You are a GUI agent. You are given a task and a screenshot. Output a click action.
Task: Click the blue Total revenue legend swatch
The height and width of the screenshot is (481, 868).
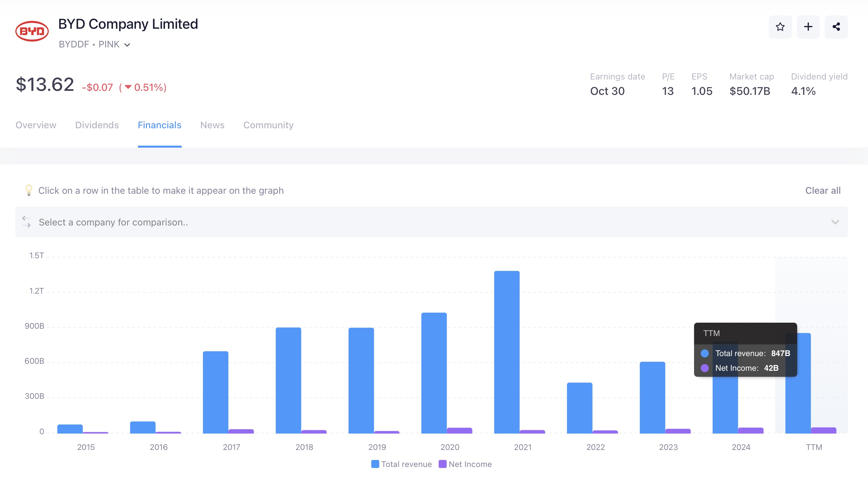375,464
